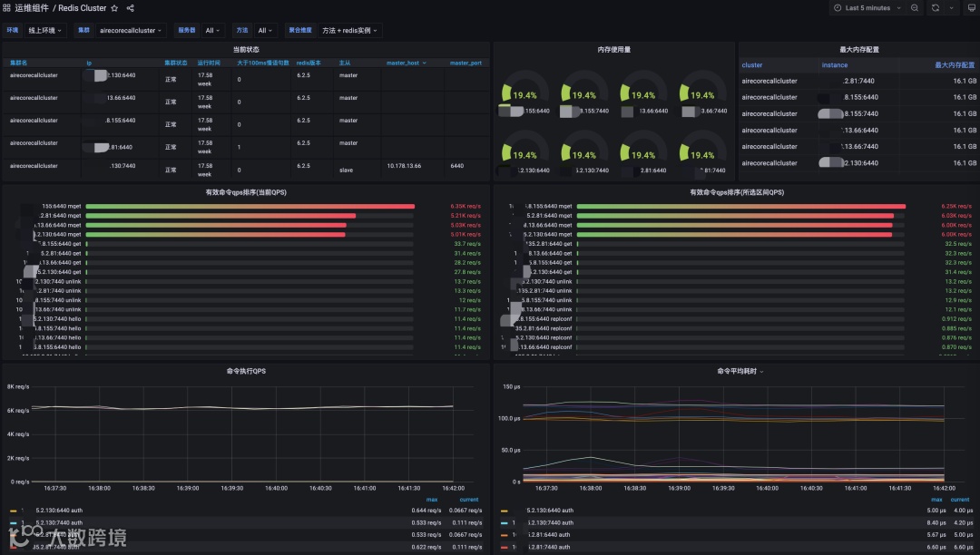
Task: Open the 方法 + redis实例 aggregation dropdown
Action: point(349,30)
